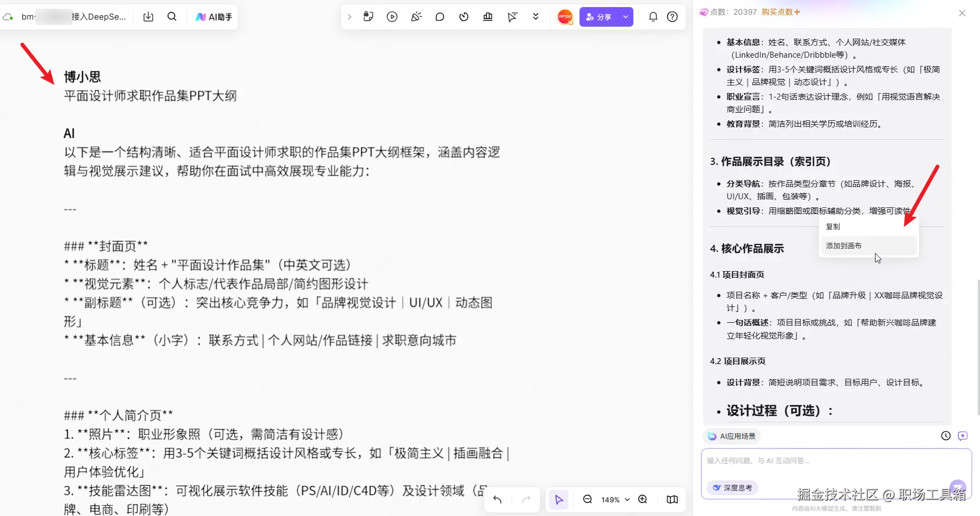This screenshot has width=980, height=516.
Task: Click the AI panel vertical scrollbar
Action: [x=978, y=347]
